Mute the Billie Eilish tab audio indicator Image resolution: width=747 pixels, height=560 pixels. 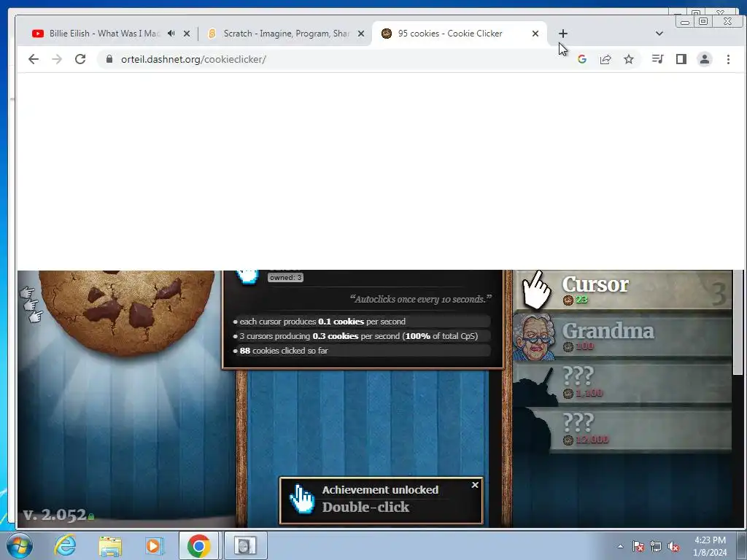pyautogui.click(x=171, y=34)
